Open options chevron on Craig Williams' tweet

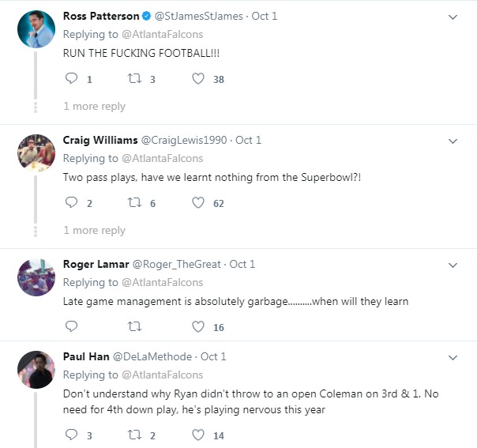click(x=453, y=141)
